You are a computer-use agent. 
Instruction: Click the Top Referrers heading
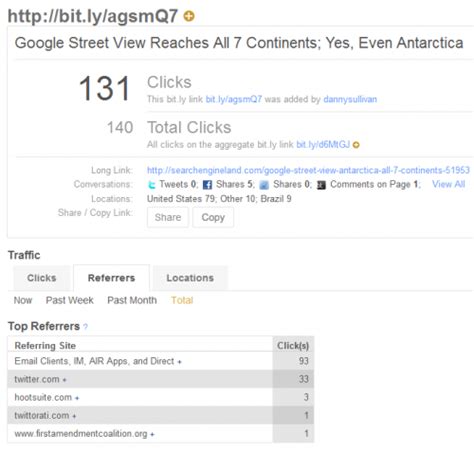click(44, 326)
